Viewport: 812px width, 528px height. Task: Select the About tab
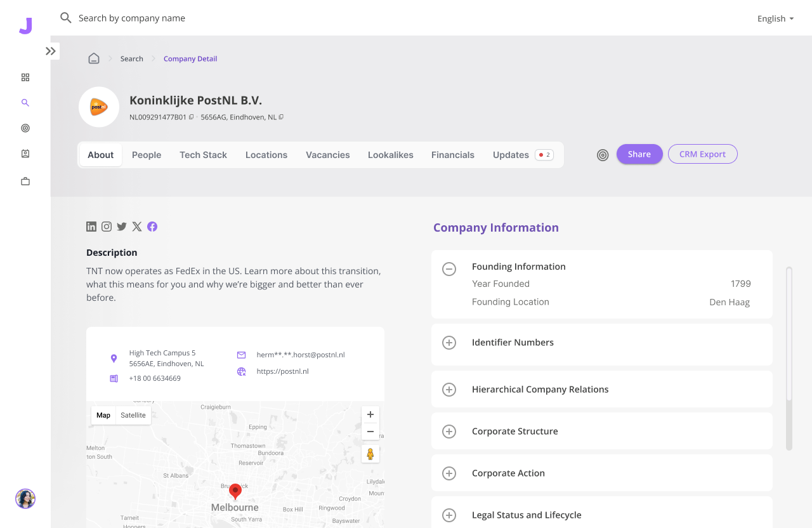[101, 155]
